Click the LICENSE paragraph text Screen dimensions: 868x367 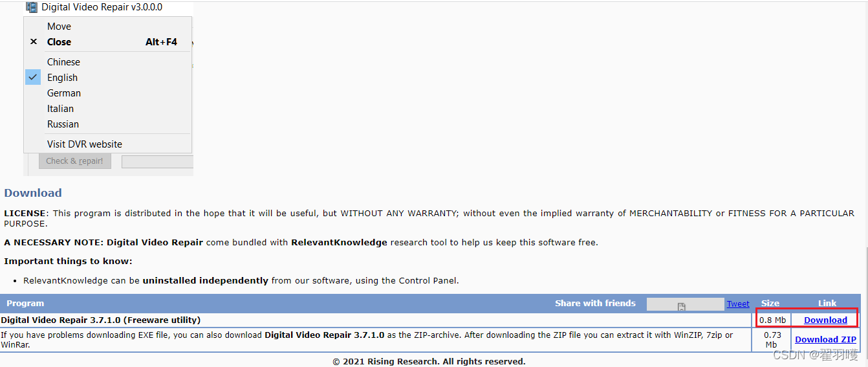pos(429,218)
